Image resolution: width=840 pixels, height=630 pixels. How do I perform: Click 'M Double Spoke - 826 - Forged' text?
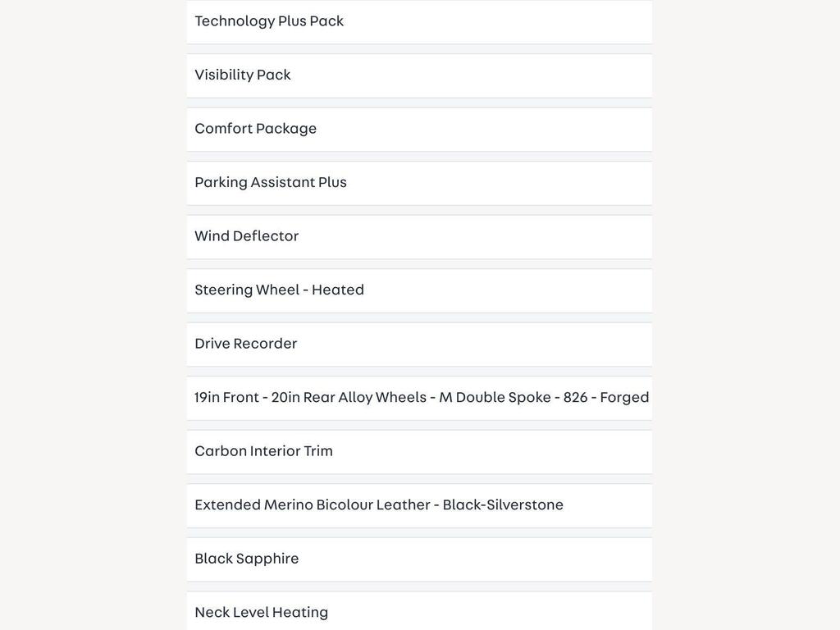tap(544, 398)
